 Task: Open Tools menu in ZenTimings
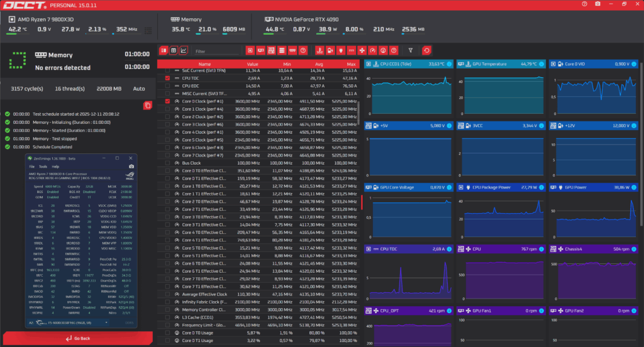[x=43, y=167]
